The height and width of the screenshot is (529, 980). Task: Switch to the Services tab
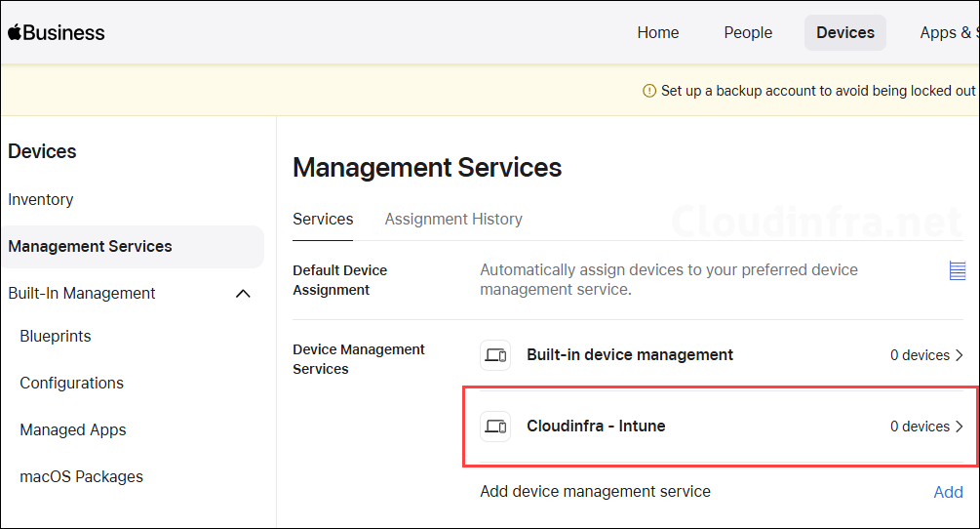(323, 219)
